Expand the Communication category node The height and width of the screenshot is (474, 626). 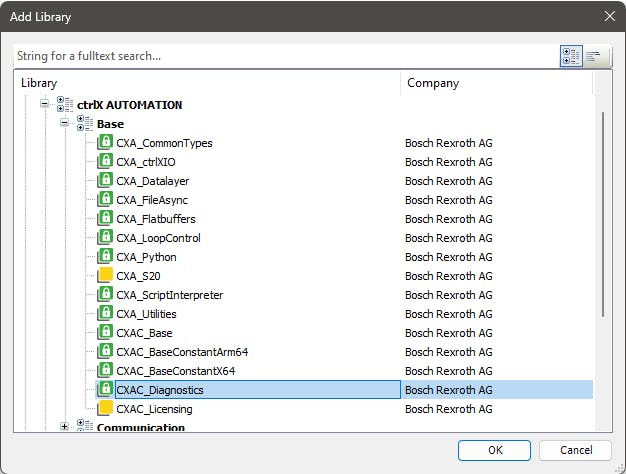point(64,426)
